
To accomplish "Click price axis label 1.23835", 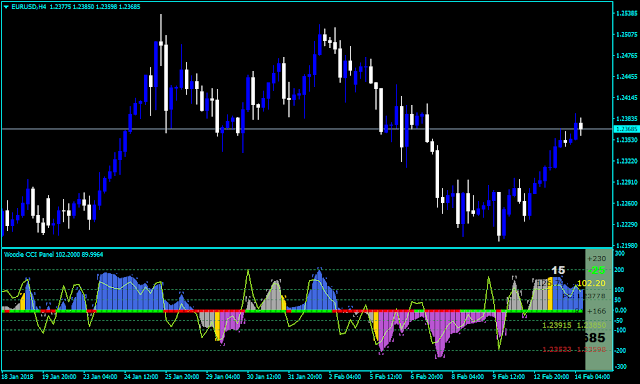I will tap(627, 119).
